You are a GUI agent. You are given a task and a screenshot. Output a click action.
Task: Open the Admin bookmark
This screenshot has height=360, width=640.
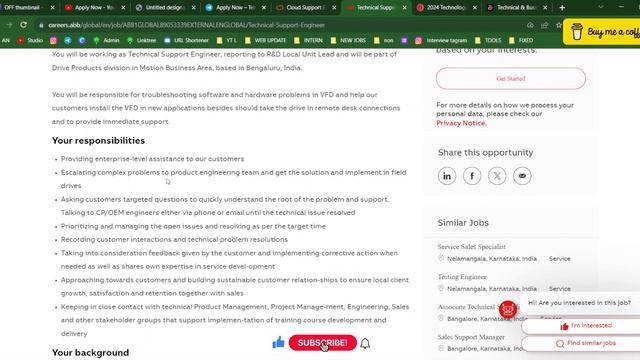click(107, 40)
